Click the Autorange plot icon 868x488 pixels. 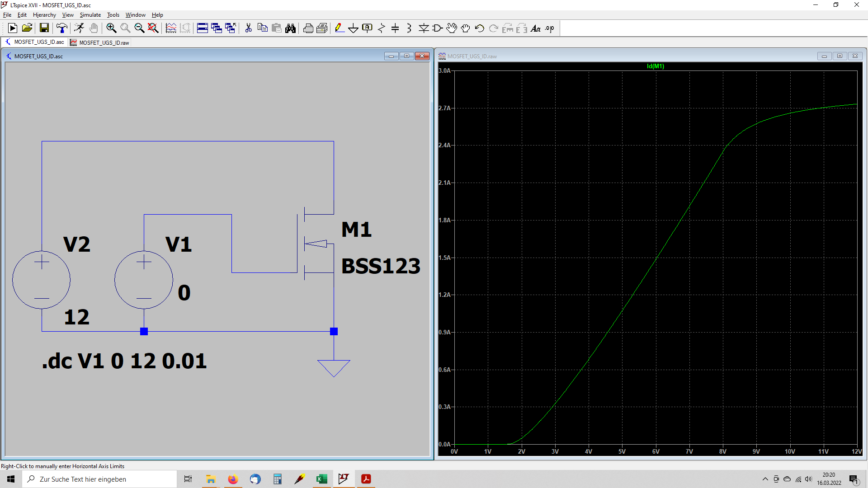[x=171, y=28]
